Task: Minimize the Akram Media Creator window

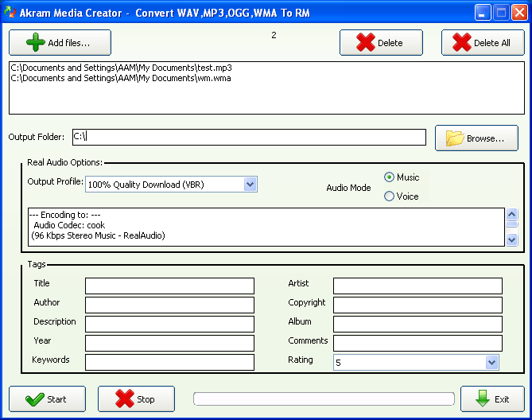Action: tap(482, 13)
